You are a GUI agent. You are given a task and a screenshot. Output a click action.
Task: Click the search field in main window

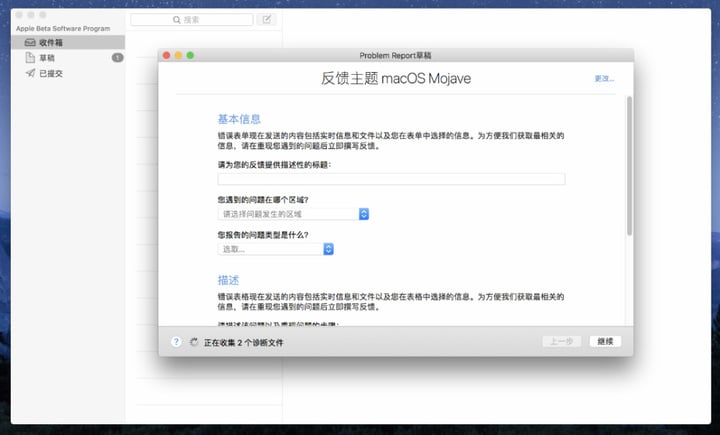coord(191,20)
